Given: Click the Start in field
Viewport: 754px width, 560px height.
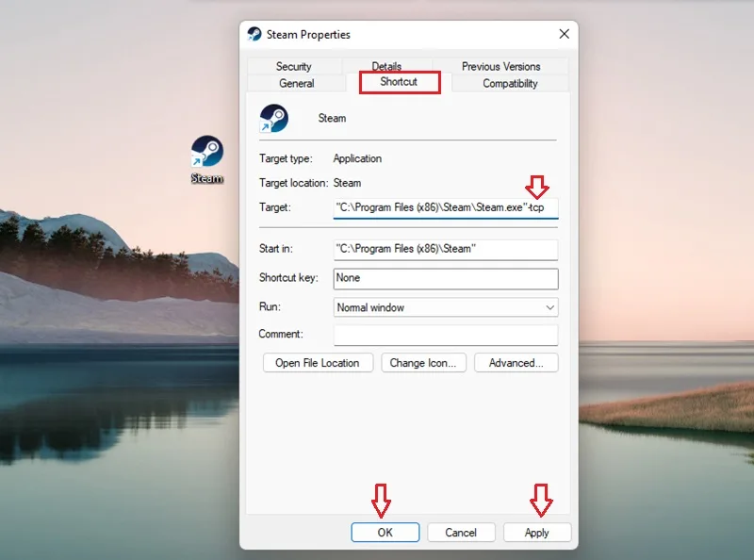Looking at the screenshot, I should click(x=446, y=249).
